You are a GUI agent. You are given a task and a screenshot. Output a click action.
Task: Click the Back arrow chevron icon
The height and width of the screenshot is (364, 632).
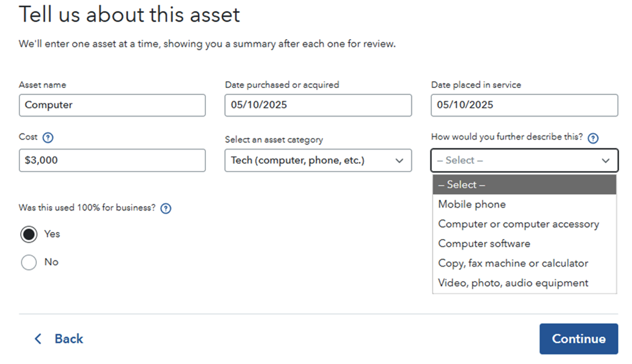coord(38,339)
